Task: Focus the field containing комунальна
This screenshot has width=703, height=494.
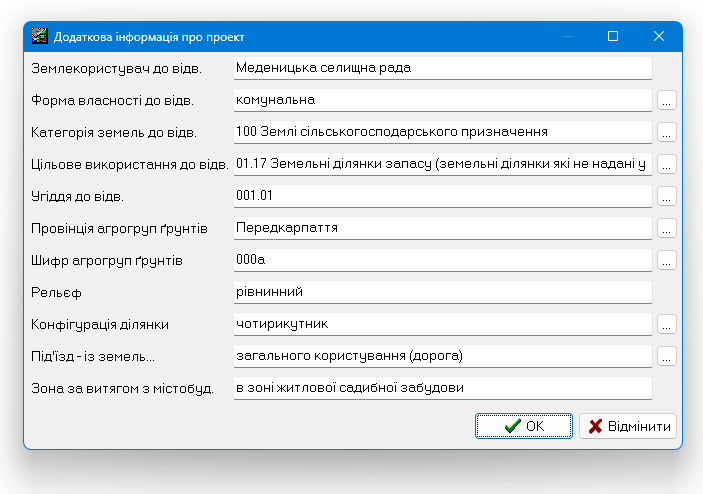Action: click(442, 100)
